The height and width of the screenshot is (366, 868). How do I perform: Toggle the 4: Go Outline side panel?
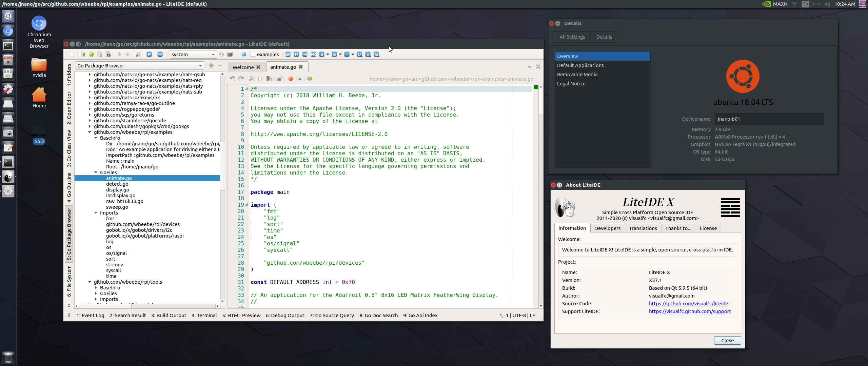coord(69,187)
